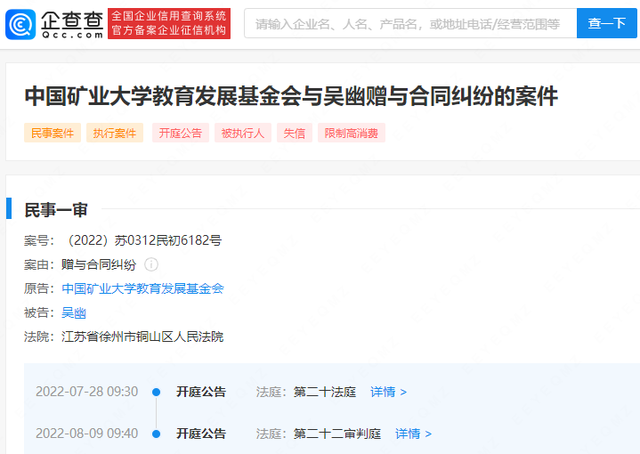Open defendant 吴幽 link
Viewport: 640px width, 454px height.
click(x=74, y=313)
